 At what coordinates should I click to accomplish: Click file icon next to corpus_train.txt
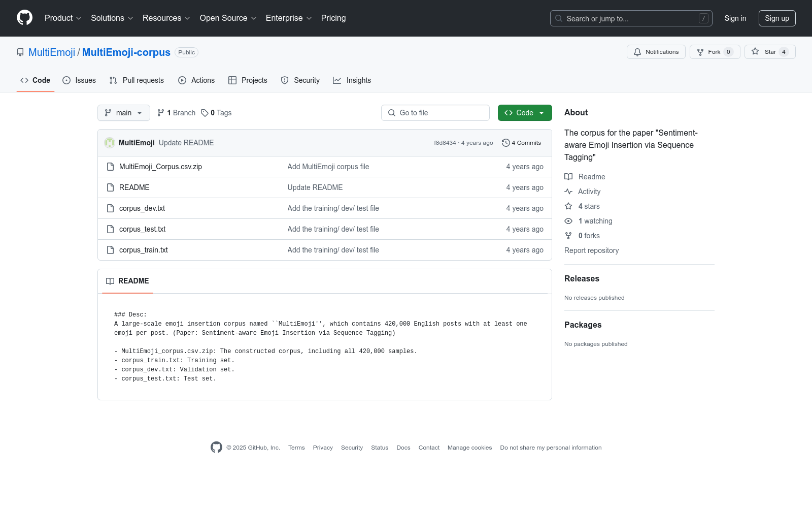[x=110, y=250]
